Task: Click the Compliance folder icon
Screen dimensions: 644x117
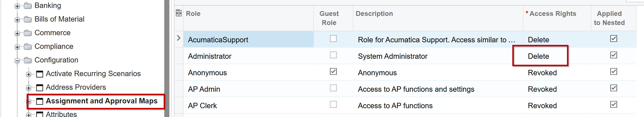Action: point(28,47)
